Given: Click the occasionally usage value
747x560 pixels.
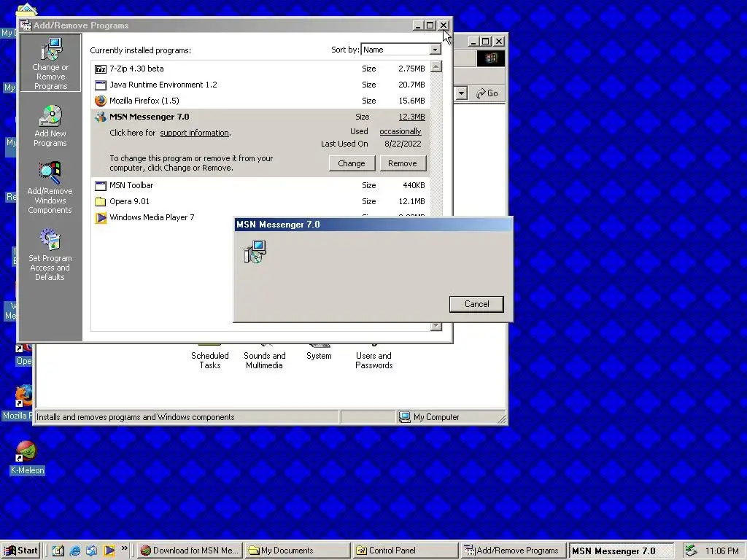Looking at the screenshot, I should (400, 131).
